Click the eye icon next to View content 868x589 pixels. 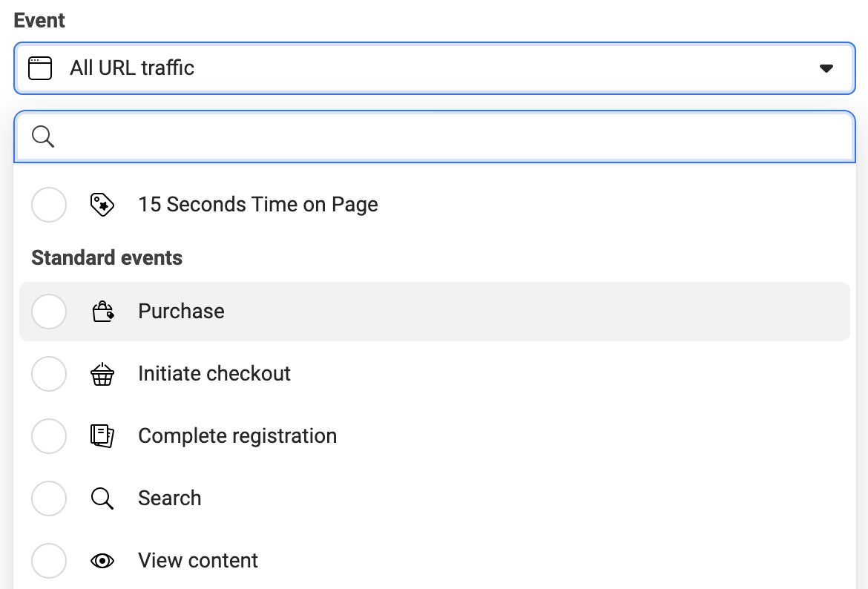click(102, 561)
